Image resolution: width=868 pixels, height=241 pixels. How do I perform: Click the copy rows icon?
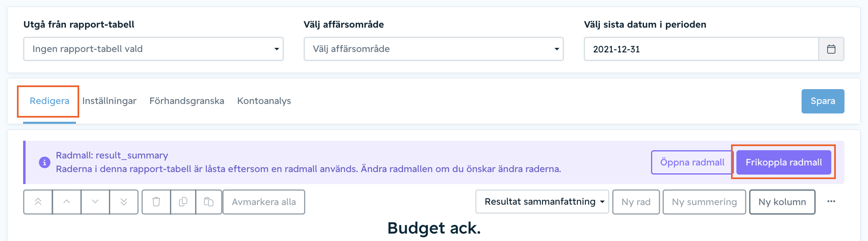tap(183, 202)
